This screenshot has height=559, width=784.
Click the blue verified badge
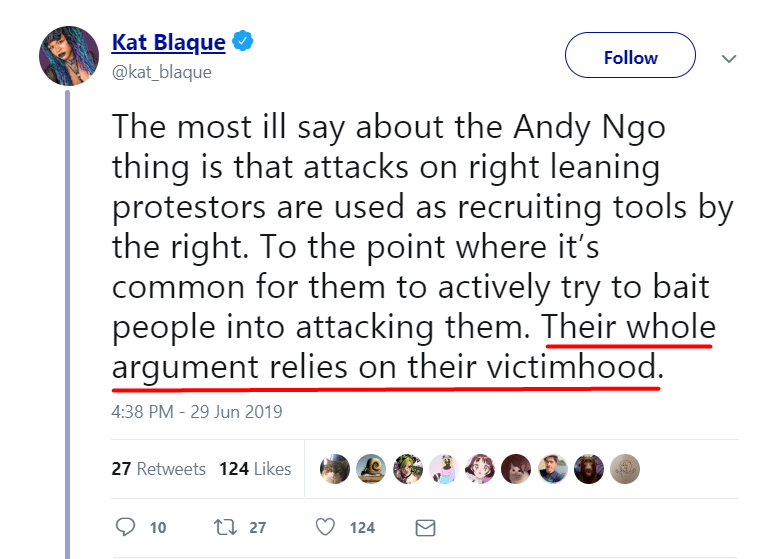(x=243, y=43)
